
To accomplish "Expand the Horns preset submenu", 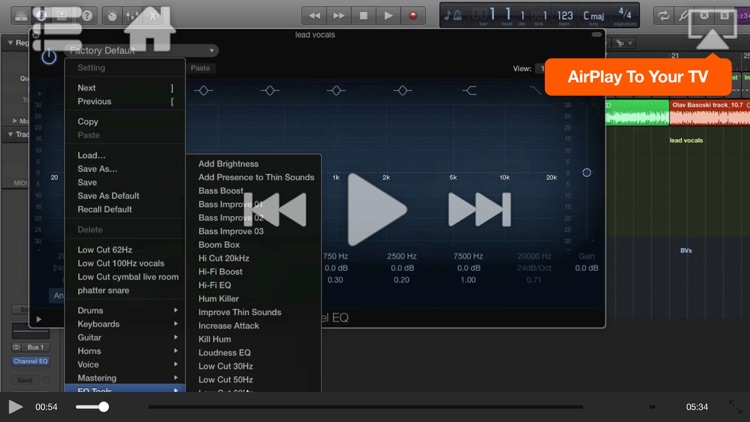I will tap(125, 351).
